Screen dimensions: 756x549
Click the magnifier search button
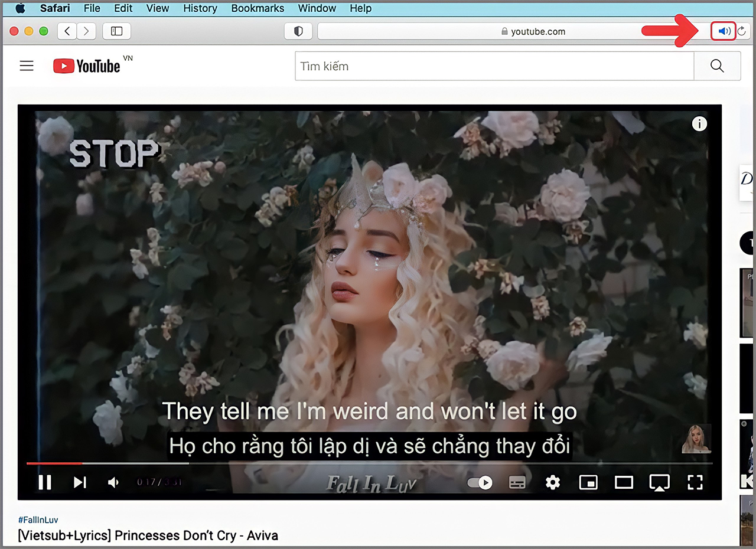pos(717,66)
